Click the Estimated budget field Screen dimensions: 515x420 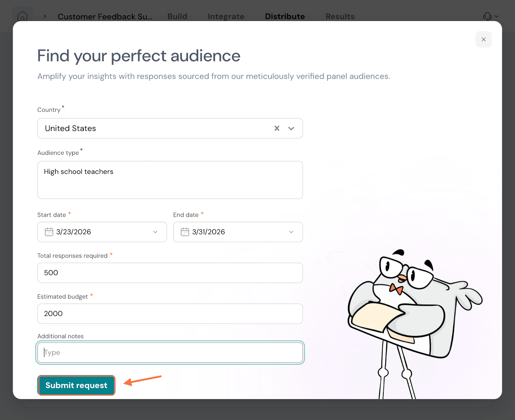pos(170,314)
